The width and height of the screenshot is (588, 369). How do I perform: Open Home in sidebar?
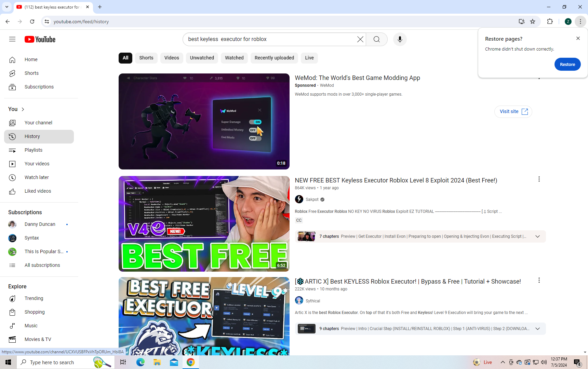click(x=39, y=59)
